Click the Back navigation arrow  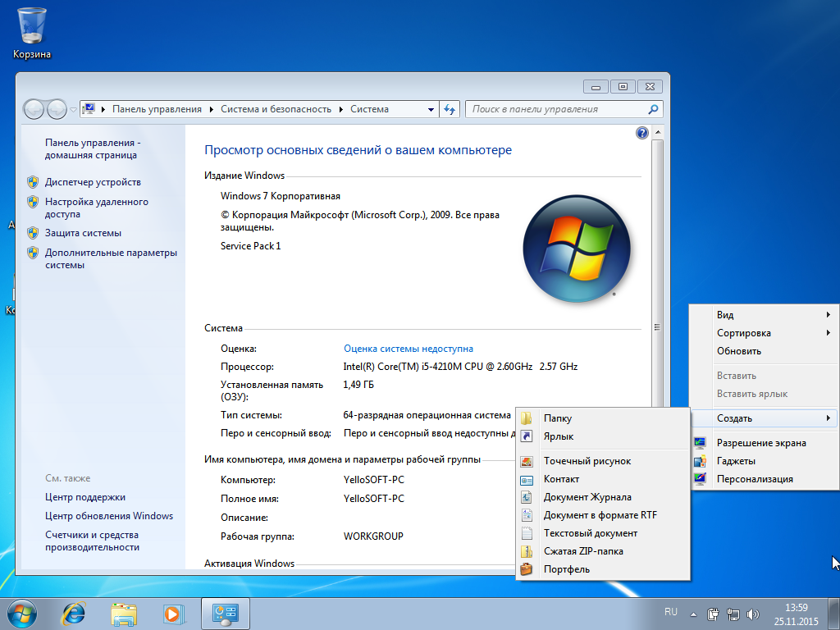(x=33, y=109)
